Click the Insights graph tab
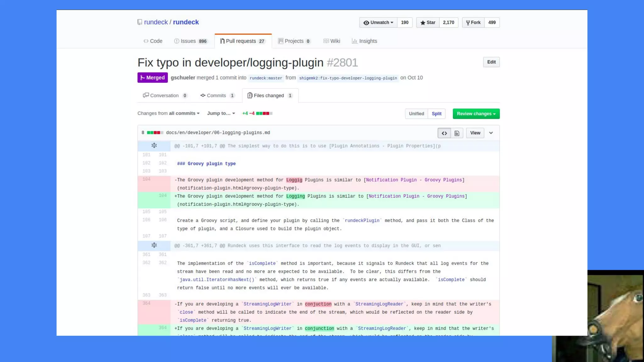 pyautogui.click(x=364, y=41)
